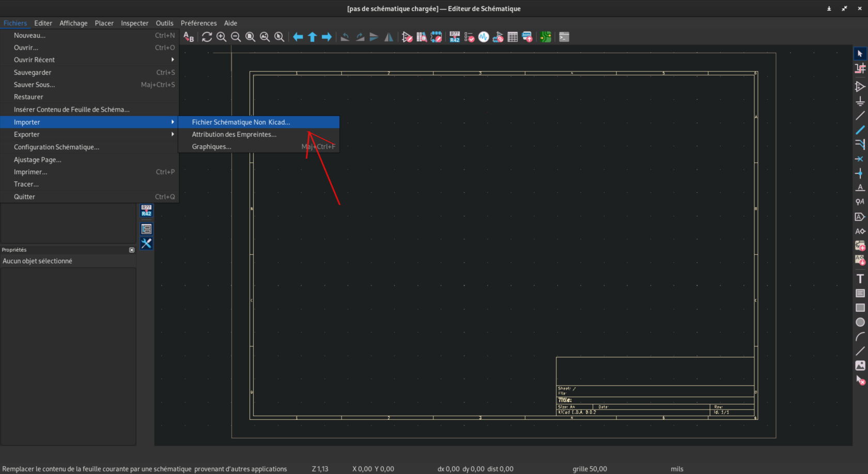Open the Inspecter menu

pyautogui.click(x=134, y=23)
